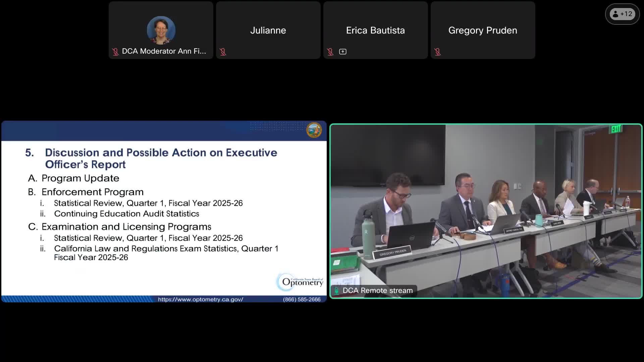Click DCA Moderator's muted microphone icon
Viewport: 644px width, 362px height.
[x=115, y=52]
